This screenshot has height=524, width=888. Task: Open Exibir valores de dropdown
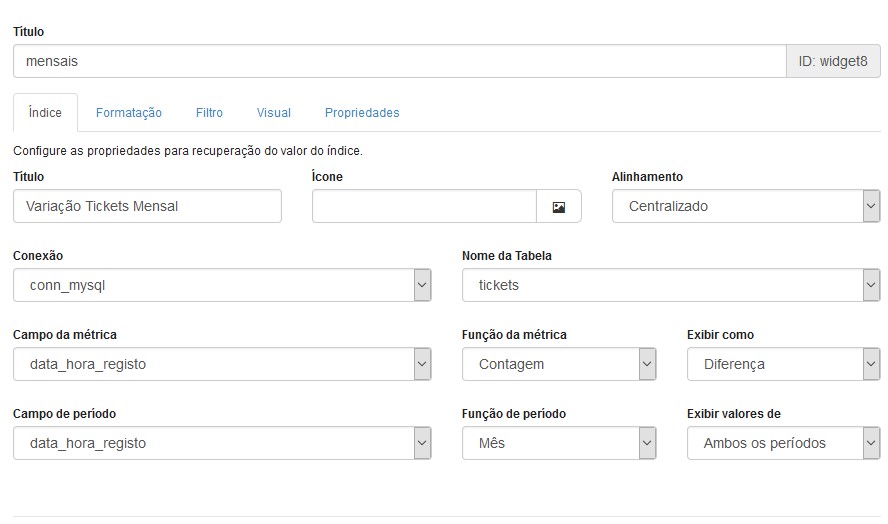pos(783,443)
